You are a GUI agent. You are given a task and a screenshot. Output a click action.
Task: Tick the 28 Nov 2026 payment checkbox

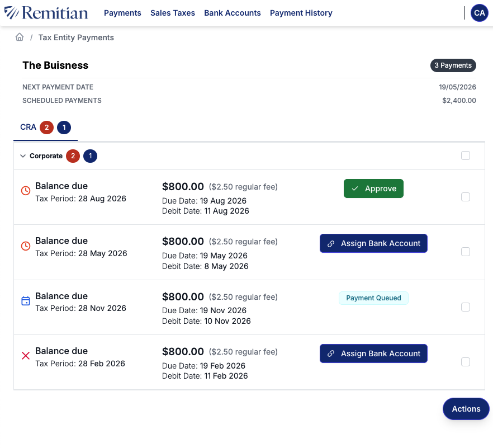click(x=465, y=307)
